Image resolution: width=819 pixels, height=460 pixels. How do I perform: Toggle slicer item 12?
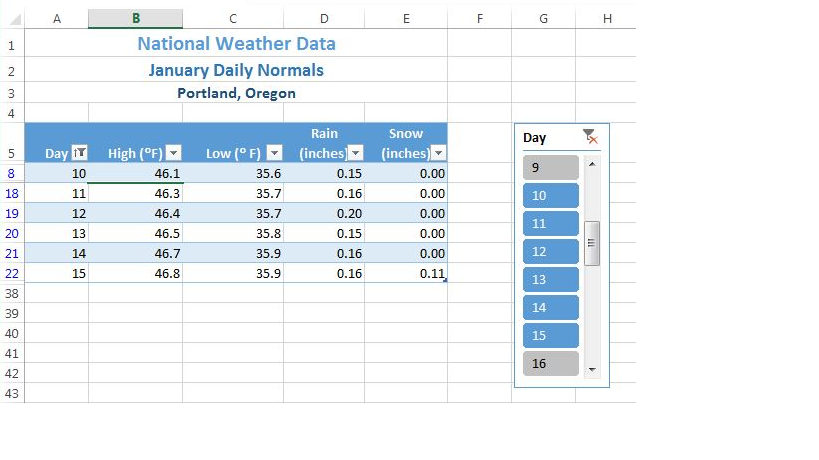coord(551,251)
